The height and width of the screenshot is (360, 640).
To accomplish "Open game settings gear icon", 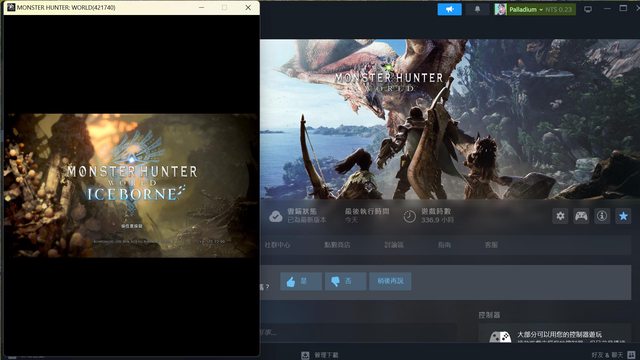I will pyautogui.click(x=560, y=216).
